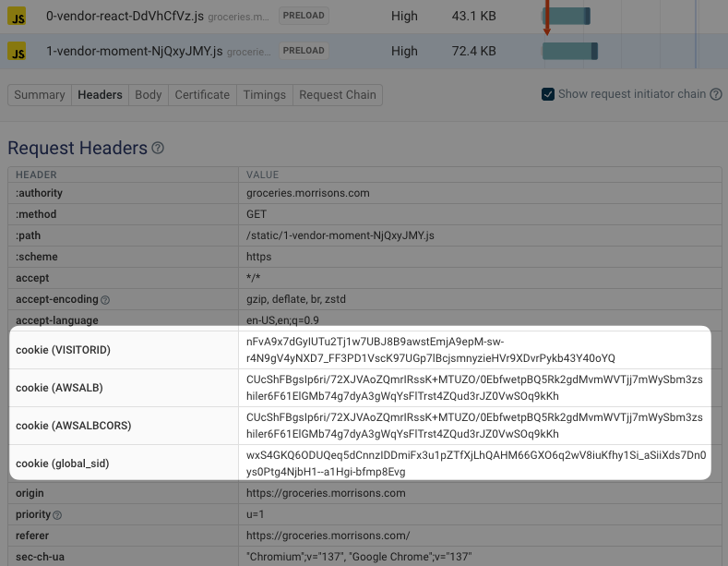Click the HEADER column heading
This screenshot has height=566, width=728.
[36, 175]
